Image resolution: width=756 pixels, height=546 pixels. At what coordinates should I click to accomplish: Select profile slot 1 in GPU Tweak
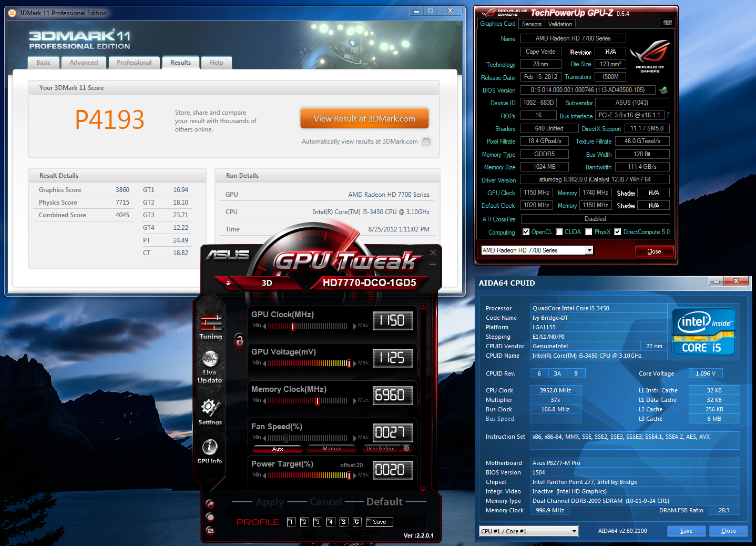pos(291,522)
